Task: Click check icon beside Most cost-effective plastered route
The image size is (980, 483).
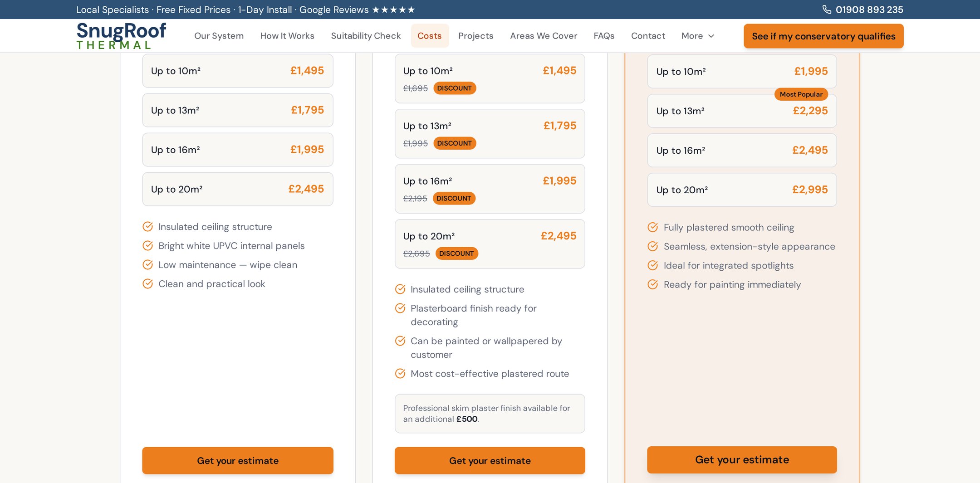Action: 400,374
